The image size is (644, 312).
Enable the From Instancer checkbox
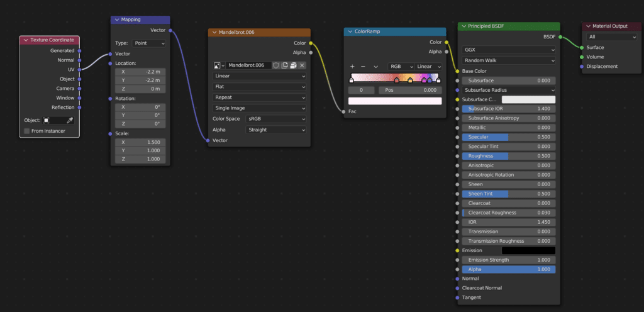click(x=26, y=131)
